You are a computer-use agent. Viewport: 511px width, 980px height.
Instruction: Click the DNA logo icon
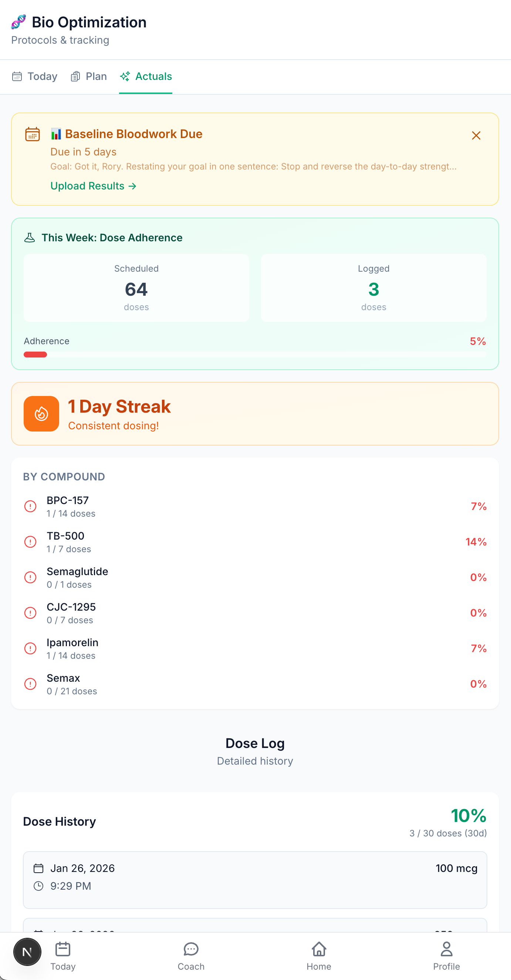point(18,22)
